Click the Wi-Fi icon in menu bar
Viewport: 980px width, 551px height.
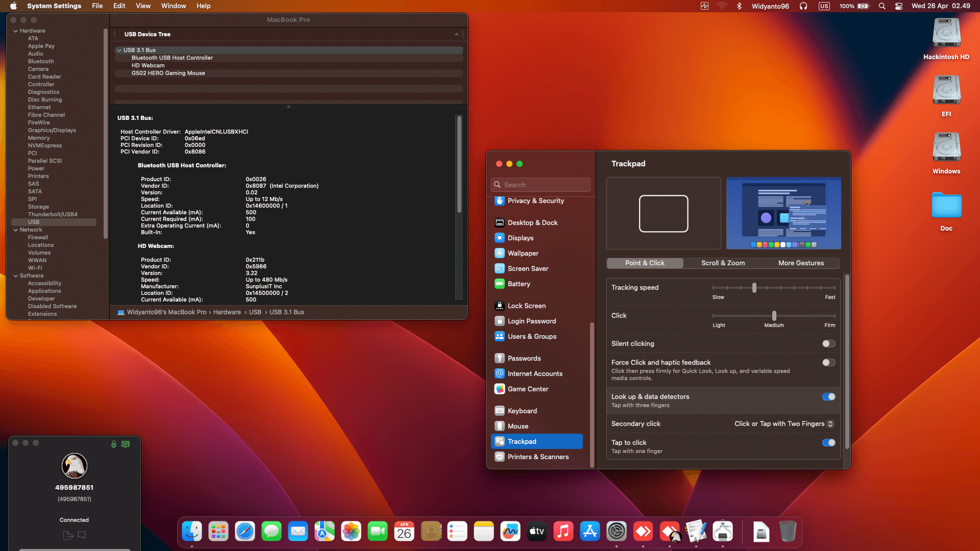pyautogui.click(x=722, y=6)
